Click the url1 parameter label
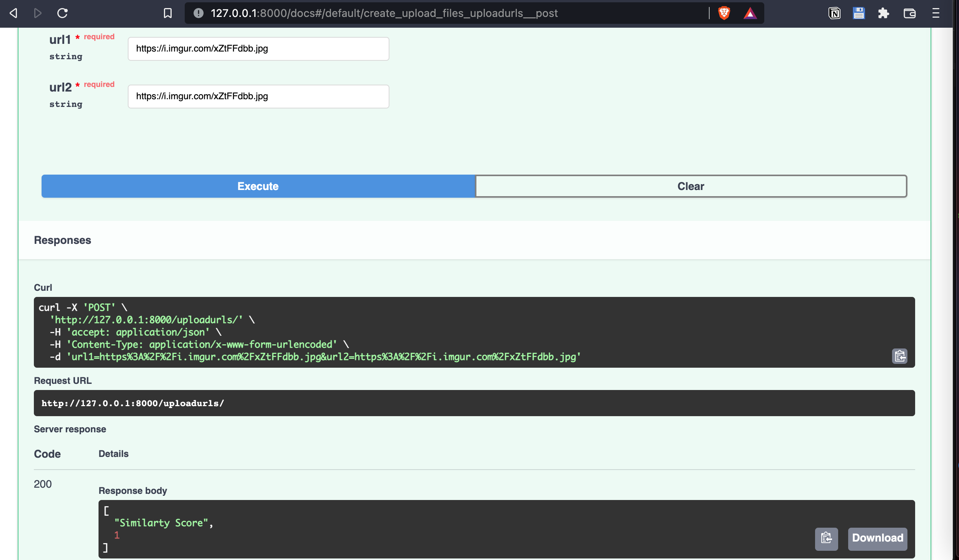Viewport: 959px width, 560px height. click(60, 40)
